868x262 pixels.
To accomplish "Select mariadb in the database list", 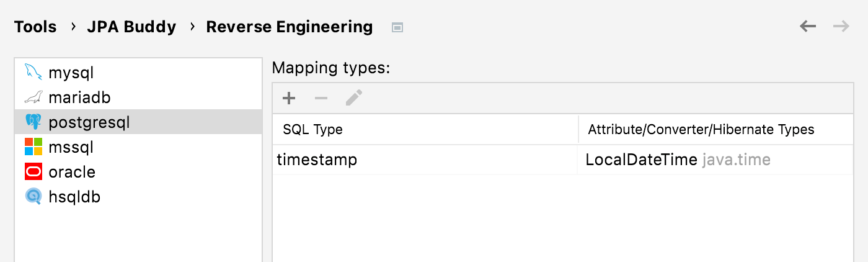I will click(138, 97).
